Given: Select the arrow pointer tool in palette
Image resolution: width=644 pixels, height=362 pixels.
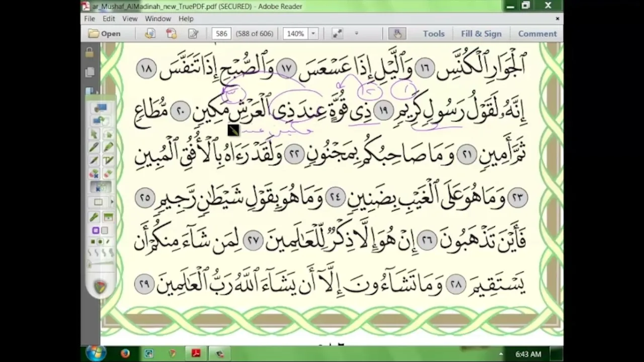Looking at the screenshot, I should point(94,134).
